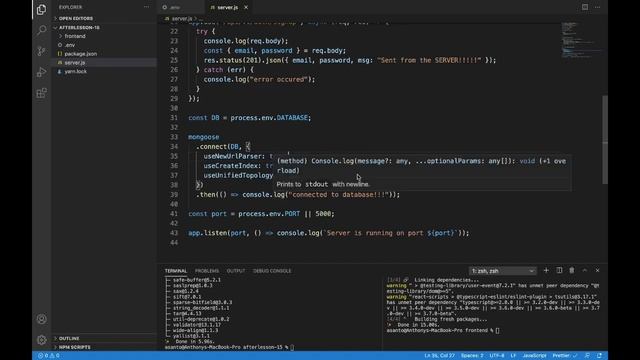
Task: Click "connected to database!!!" string
Action: point(338,195)
